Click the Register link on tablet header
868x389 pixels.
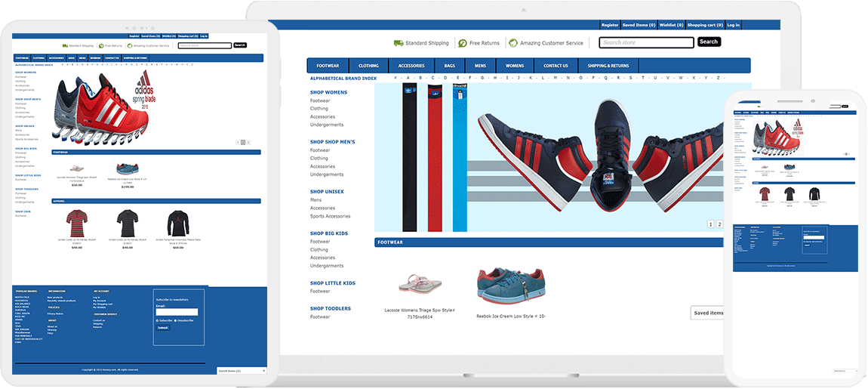136,36
